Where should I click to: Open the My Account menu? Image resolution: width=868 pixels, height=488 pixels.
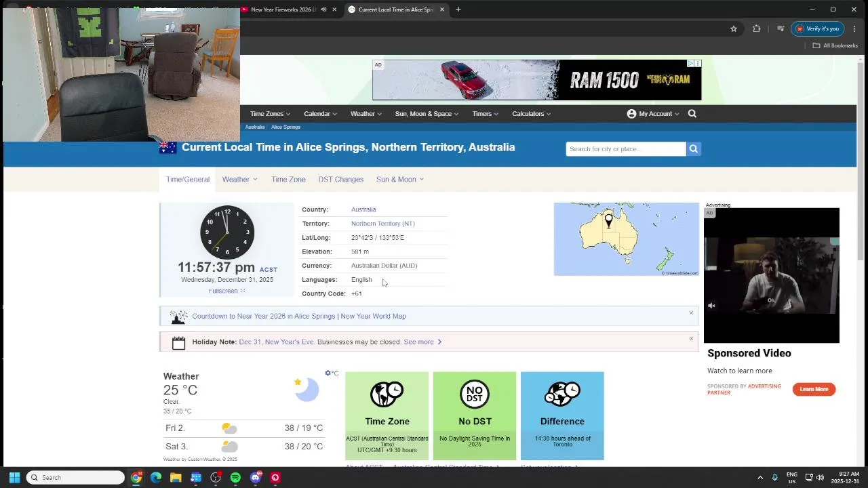(x=652, y=114)
